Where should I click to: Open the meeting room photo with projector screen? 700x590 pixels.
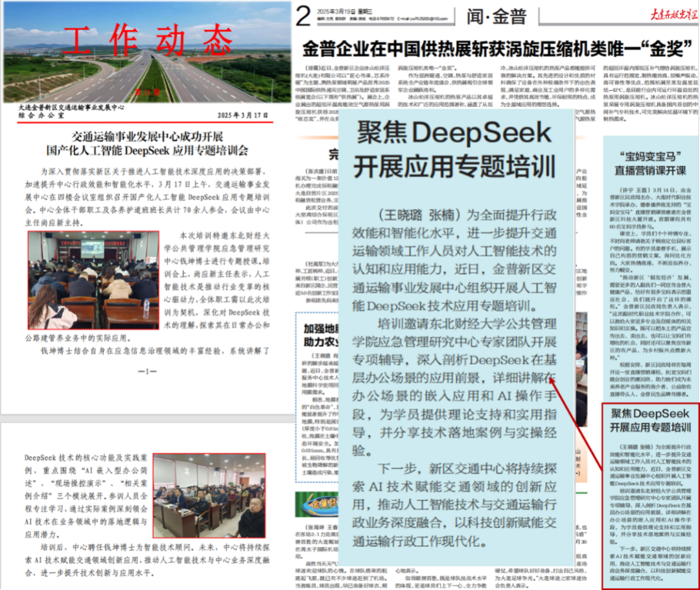point(93,280)
